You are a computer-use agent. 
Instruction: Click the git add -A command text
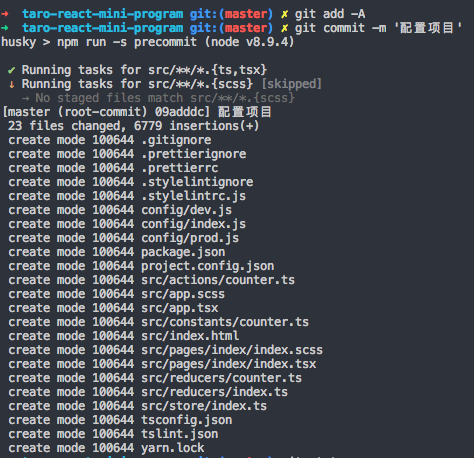coord(330,14)
